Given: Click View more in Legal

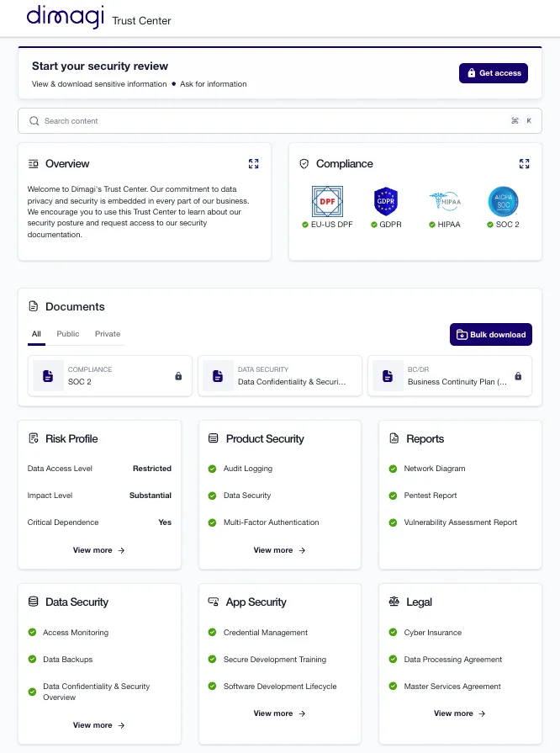Looking at the screenshot, I should click(x=460, y=713).
